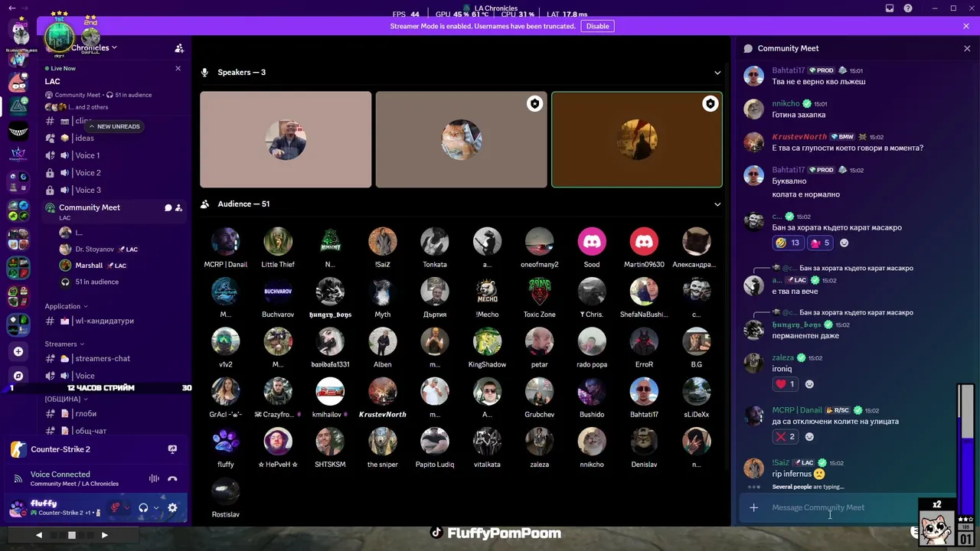The width and height of the screenshot is (980, 551).
Task: Click the Voice Connected signal icon
Action: [x=18, y=479]
